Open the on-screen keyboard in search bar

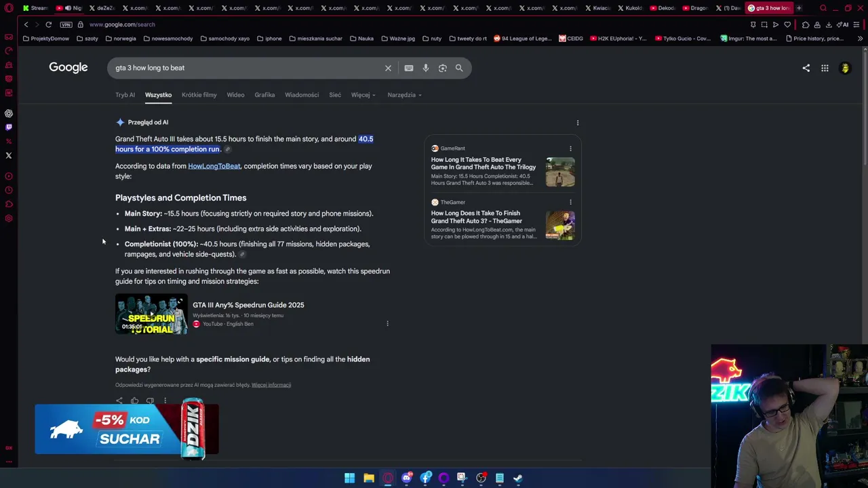(x=409, y=68)
